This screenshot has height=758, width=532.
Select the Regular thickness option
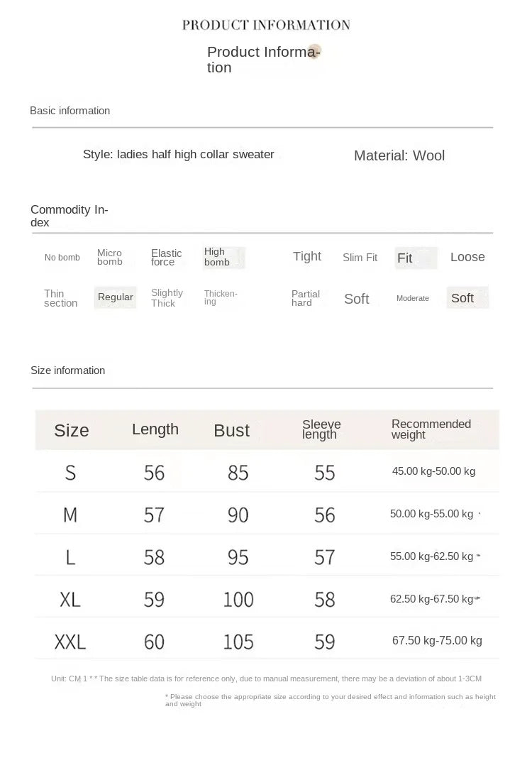pos(115,297)
